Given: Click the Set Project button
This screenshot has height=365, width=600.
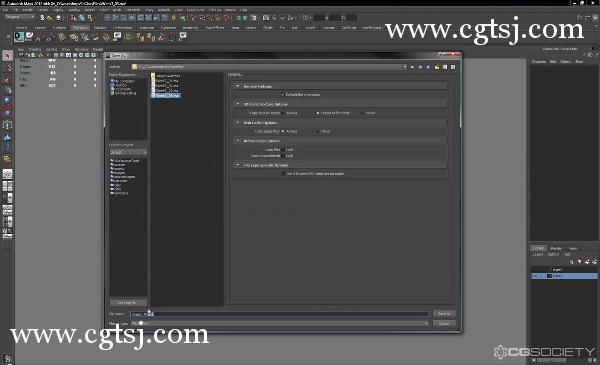Looking at the screenshot, I should tap(128, 303).
